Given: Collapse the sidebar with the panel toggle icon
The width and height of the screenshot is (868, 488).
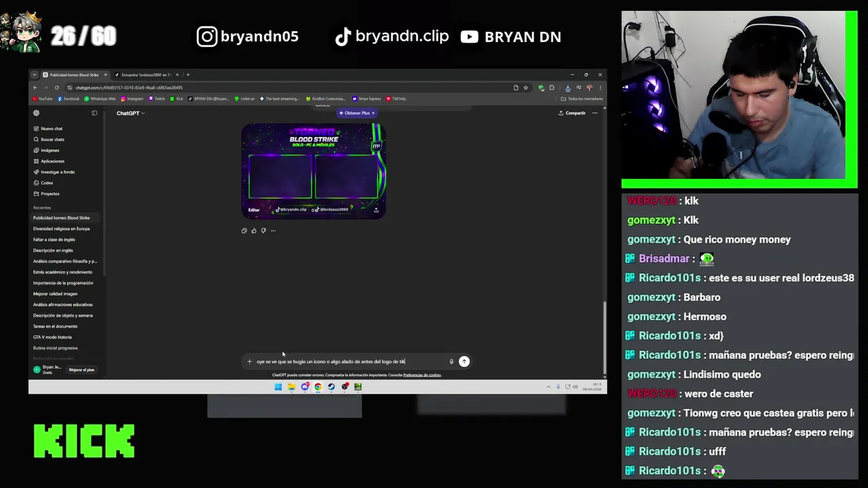Looking at the screenshot, I should point(94,113).
